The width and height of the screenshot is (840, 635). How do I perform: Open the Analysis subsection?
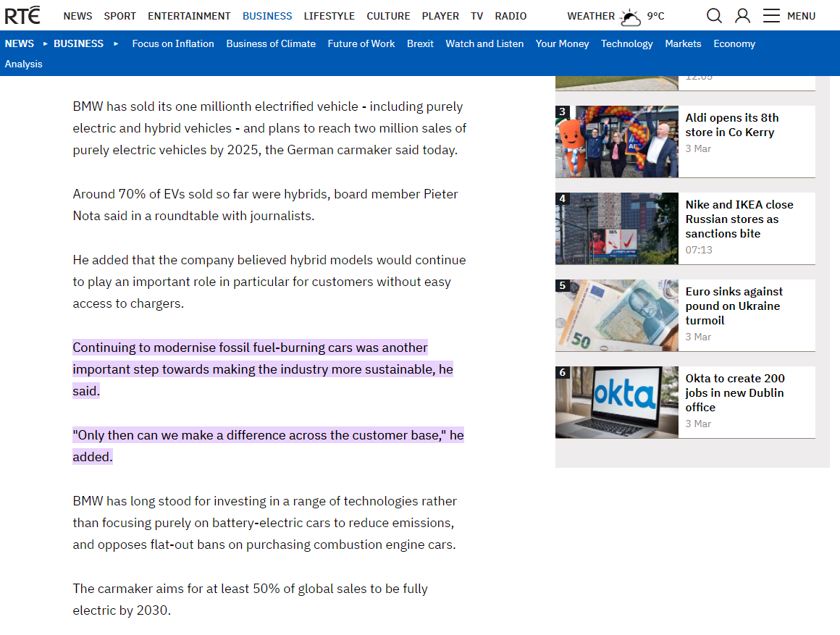pyautogui.click(x=24, y=64)
